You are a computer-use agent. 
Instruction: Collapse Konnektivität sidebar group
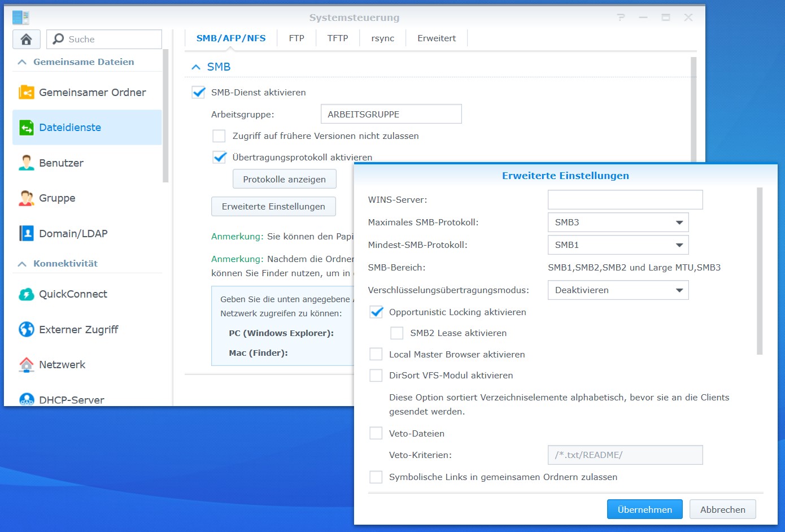[x=22, y=264]
